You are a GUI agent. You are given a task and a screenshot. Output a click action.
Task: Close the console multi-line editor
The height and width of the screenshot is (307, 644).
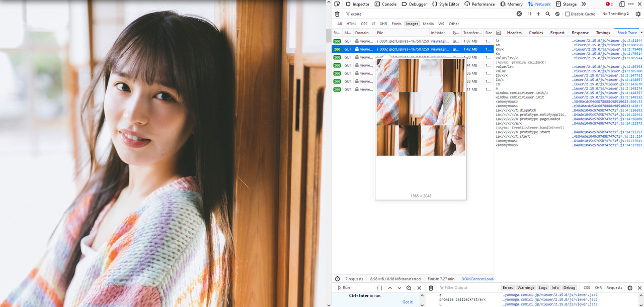tap(419, 288)
